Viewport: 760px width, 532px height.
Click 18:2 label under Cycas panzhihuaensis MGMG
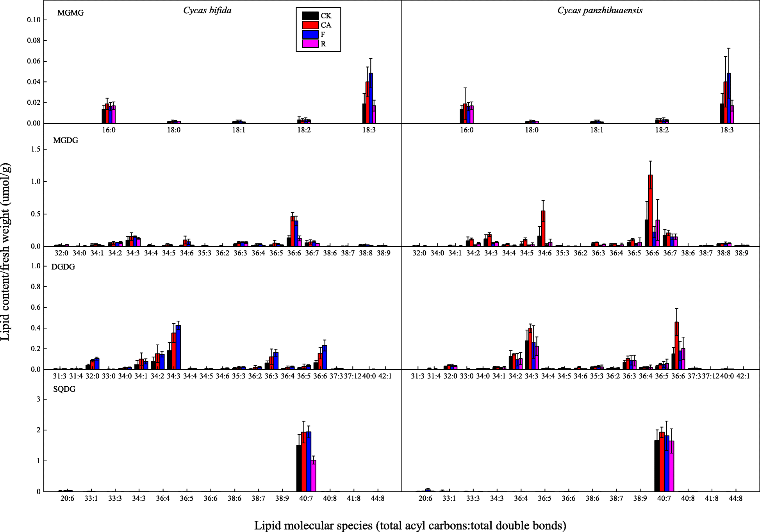(x=662, y=130)
